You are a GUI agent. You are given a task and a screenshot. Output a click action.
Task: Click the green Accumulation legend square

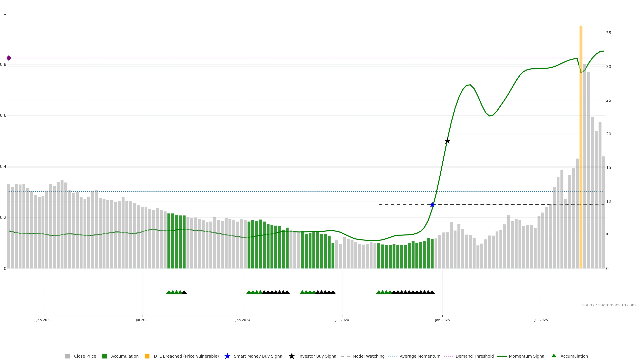104,356
